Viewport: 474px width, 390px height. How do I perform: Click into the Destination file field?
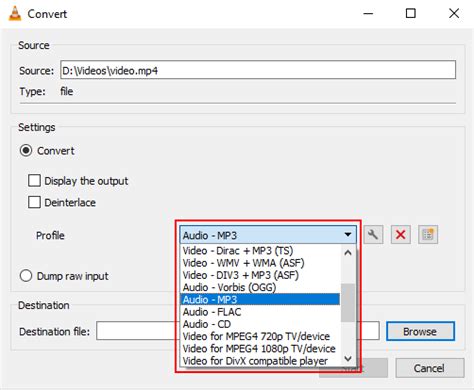point(238,331)
